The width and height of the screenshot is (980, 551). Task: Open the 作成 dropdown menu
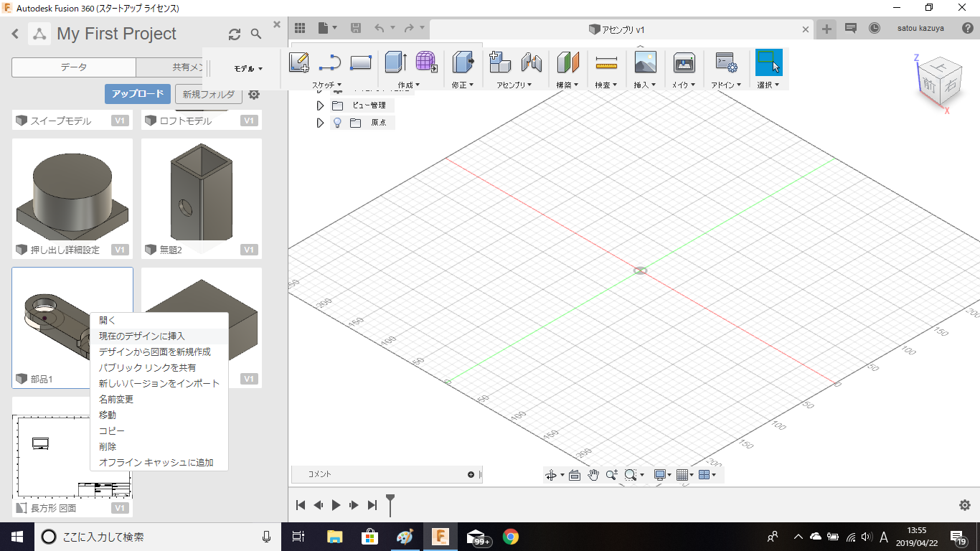point(409,85)
